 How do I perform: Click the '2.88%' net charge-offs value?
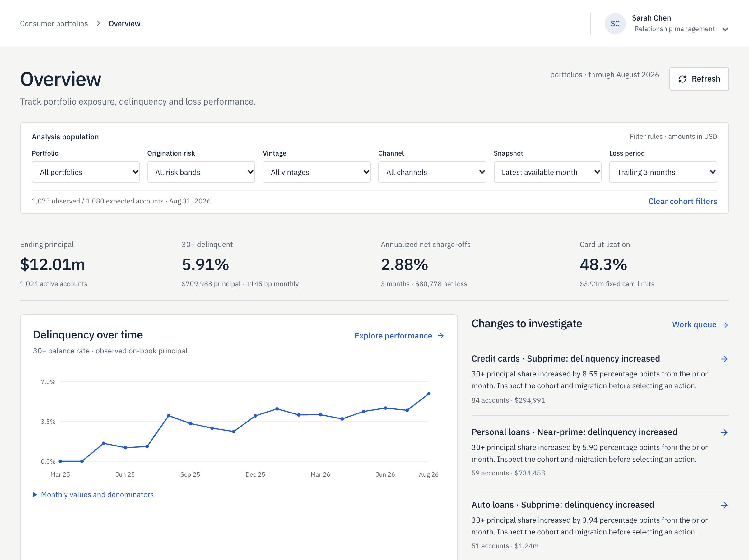(404, 264)
